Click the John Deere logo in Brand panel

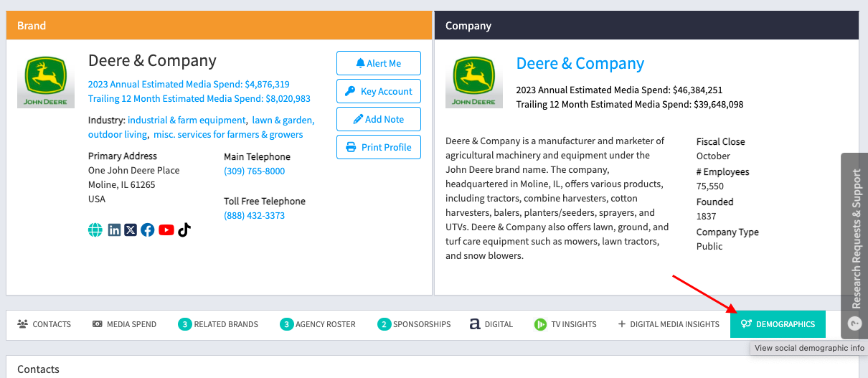point(46,81)
